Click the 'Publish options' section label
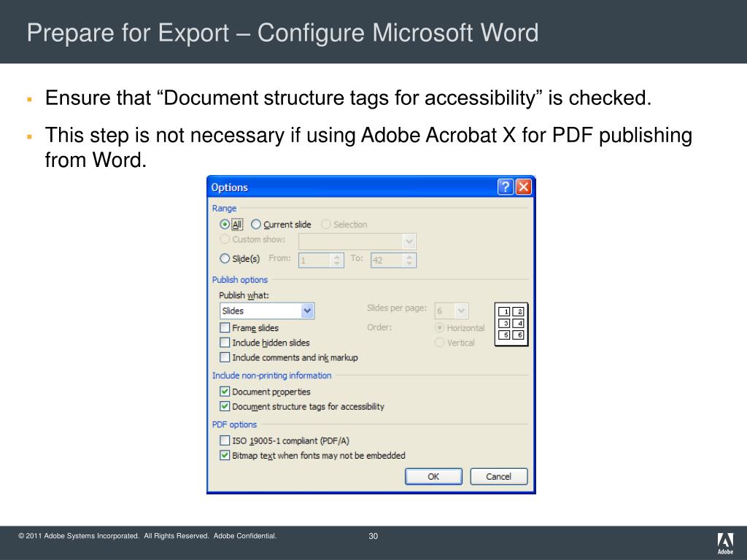The image size is (747, 560). click(x=239, y=279)
